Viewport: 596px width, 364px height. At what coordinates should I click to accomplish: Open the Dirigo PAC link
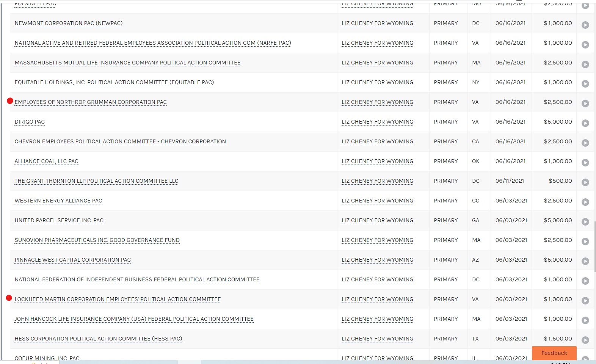30,122
